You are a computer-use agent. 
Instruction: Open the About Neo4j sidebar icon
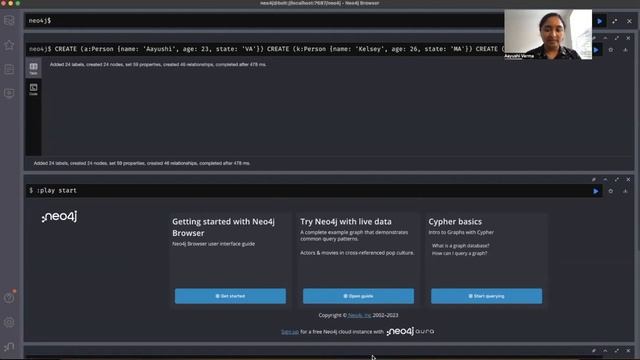(9, 347)
